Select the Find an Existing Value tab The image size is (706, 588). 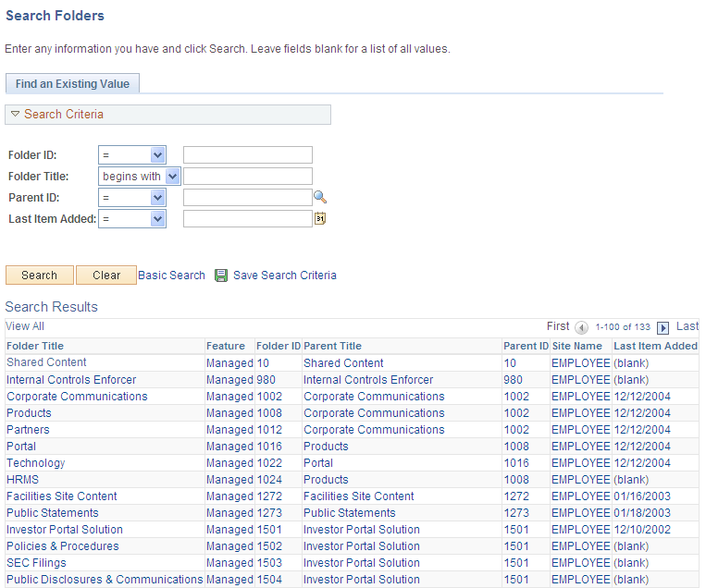[x=72, y=84]
